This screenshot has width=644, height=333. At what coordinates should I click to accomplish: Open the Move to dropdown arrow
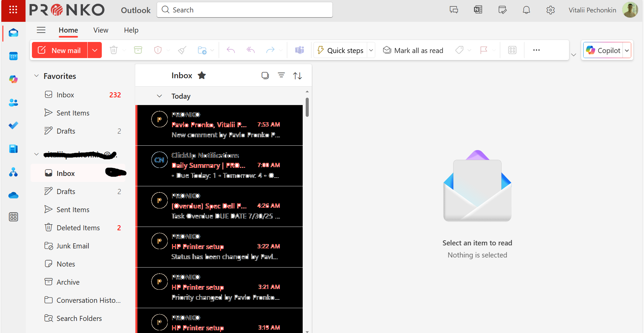(x=212, y=50)
